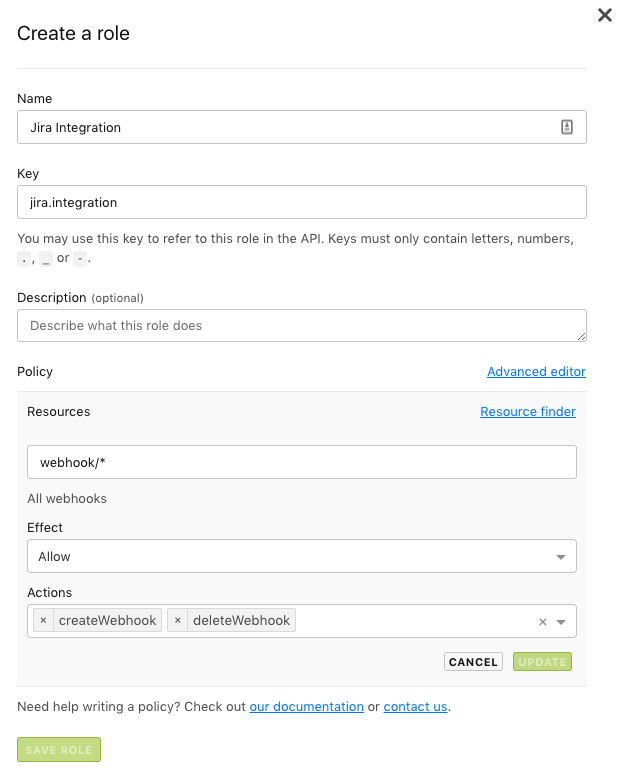Screen dimensions: 621x782
Task: Clear all selected actions
Action: 543,622
